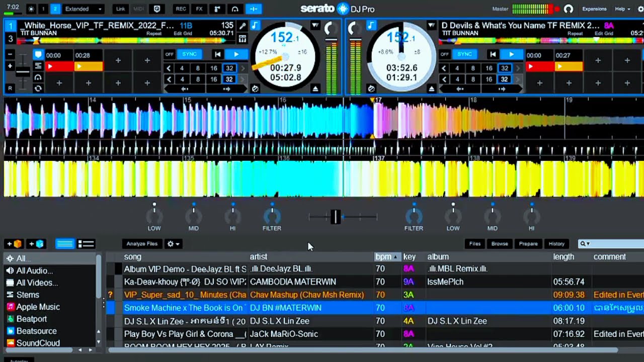Expand deck 1 options triangle menu

pos(315,25)
